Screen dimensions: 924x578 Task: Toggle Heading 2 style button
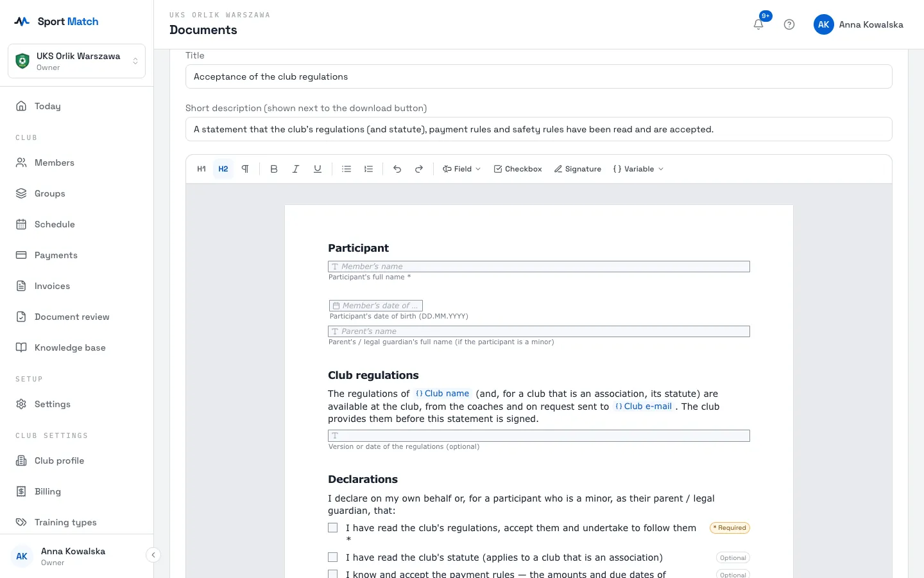pos(223,169)
